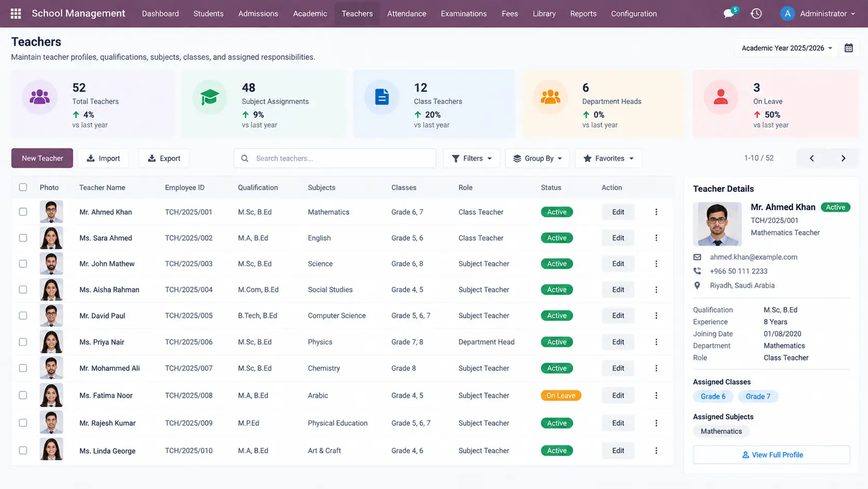Screen dimensions: 868x489
Task: Click the Class Teachers document icon
Action: (x=382, y=97)
